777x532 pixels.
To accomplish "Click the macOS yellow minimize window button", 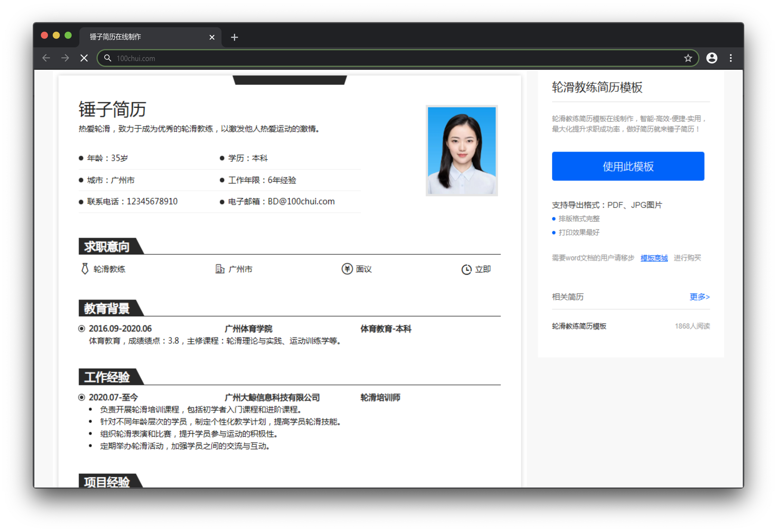I will click(x=56, y=36).
